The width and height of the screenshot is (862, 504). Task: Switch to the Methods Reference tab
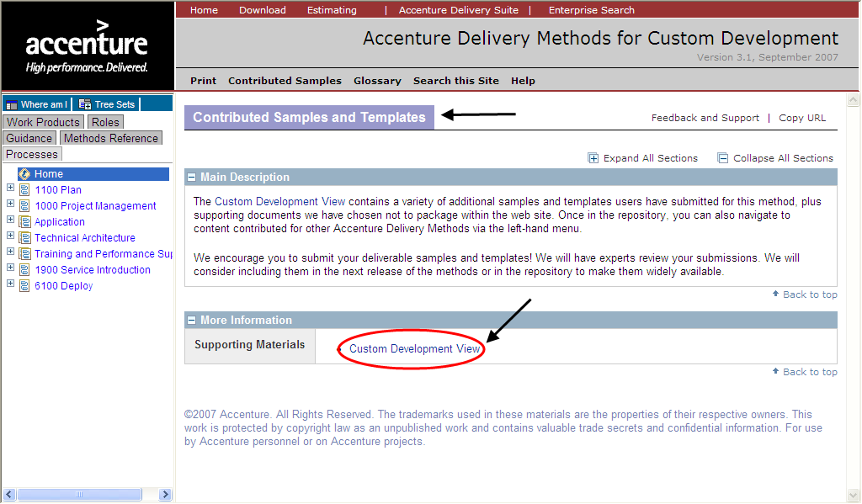click(111, 138)
